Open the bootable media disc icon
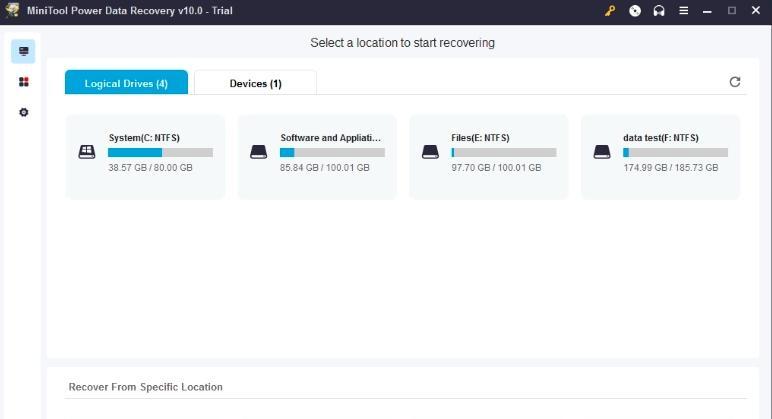 (635, 11)
